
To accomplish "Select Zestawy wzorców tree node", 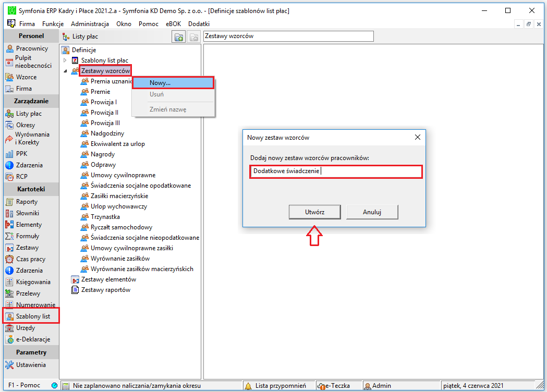I will tap(105, 71).
